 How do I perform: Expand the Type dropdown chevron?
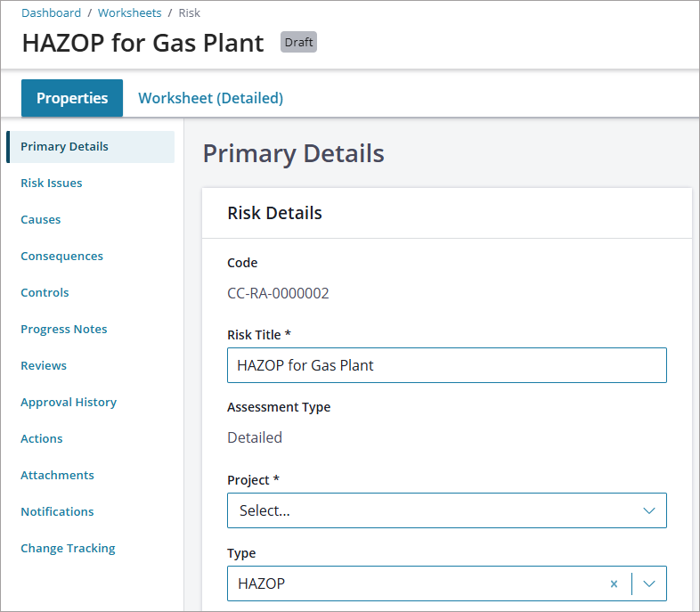[648, 583]
